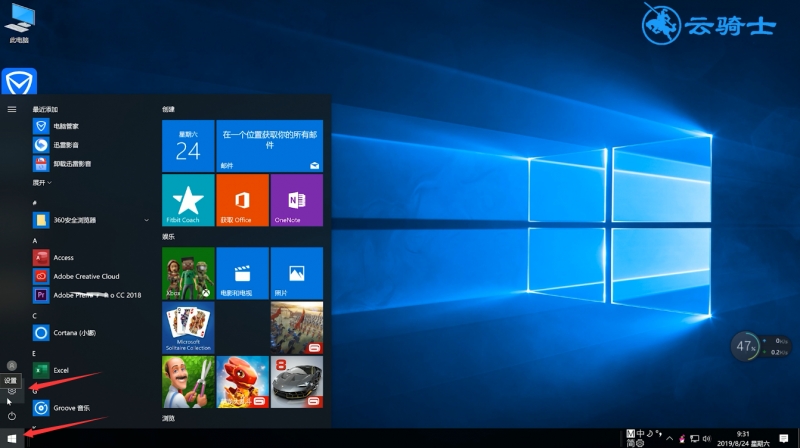Click the 创建 tile group header
Image resolution: width=800 pixels, height=448 pixels.
[168, 109]
